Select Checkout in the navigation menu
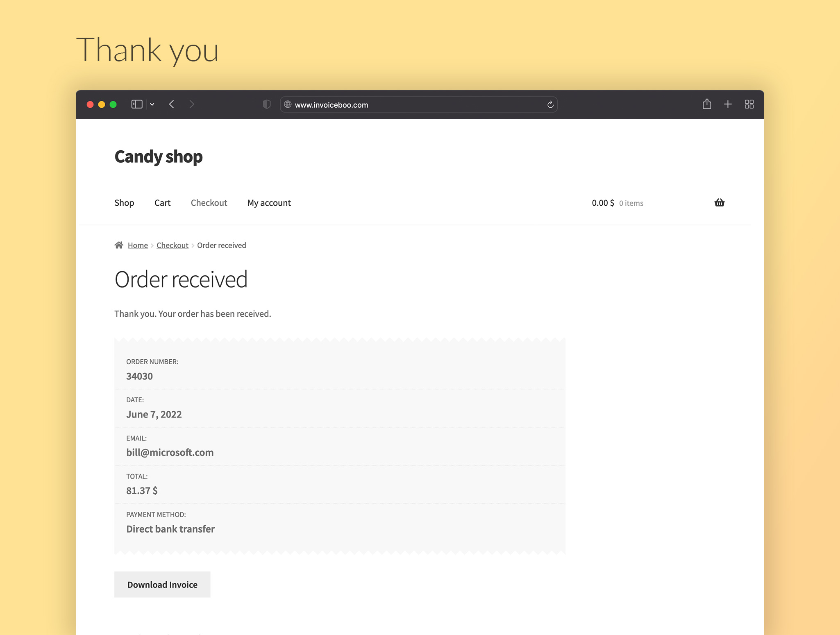This screenshot has height=635, width=840. pos(209,203)
